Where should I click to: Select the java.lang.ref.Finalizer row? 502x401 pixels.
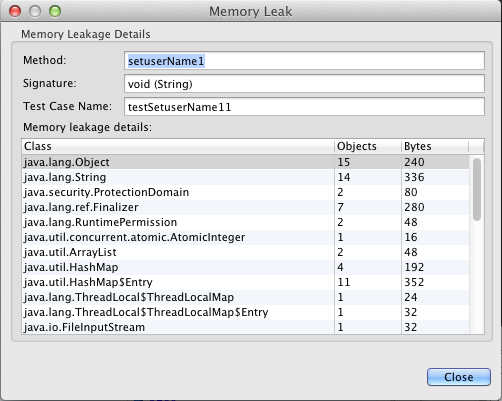pos(245,207)
